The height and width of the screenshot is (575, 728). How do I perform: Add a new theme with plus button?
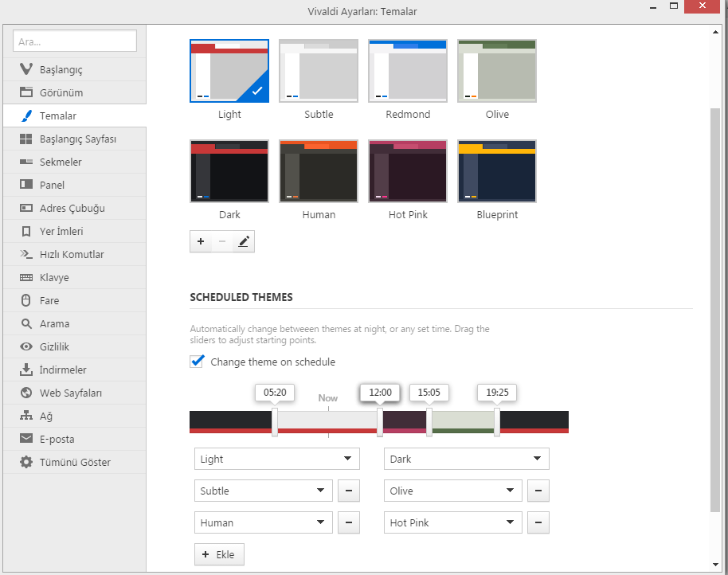(201, 241)
